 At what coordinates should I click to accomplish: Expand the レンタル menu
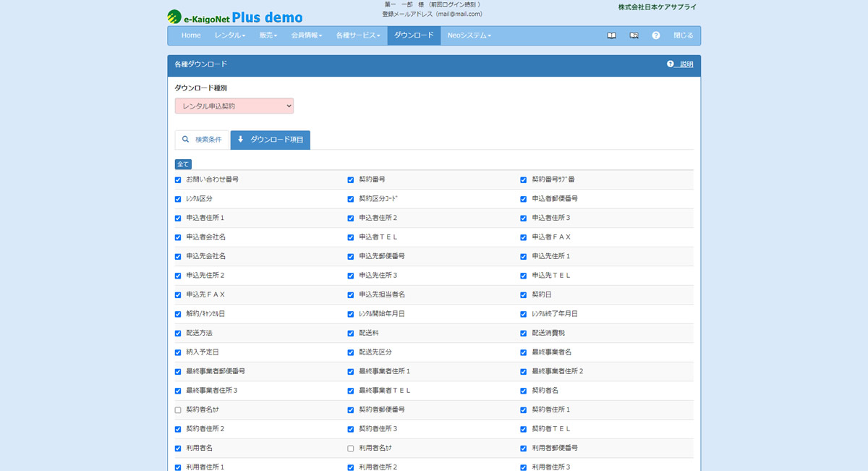230,35
